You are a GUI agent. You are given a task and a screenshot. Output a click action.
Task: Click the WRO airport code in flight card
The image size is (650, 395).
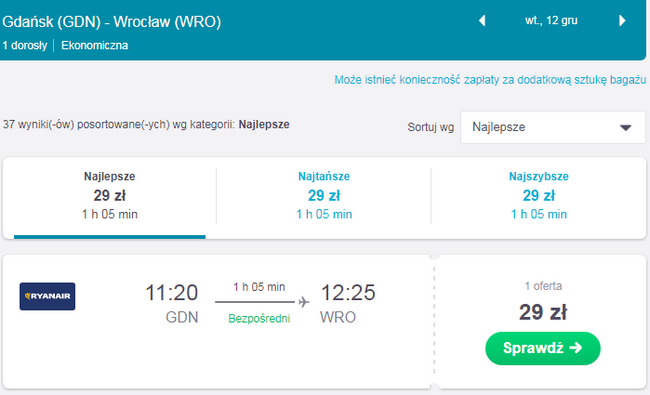point(338,317)
